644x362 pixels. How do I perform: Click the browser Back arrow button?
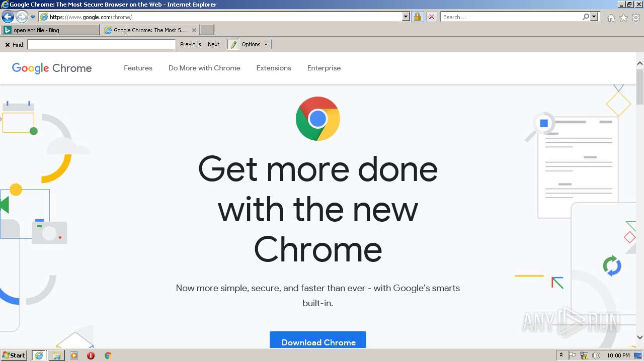click(8, 17)
